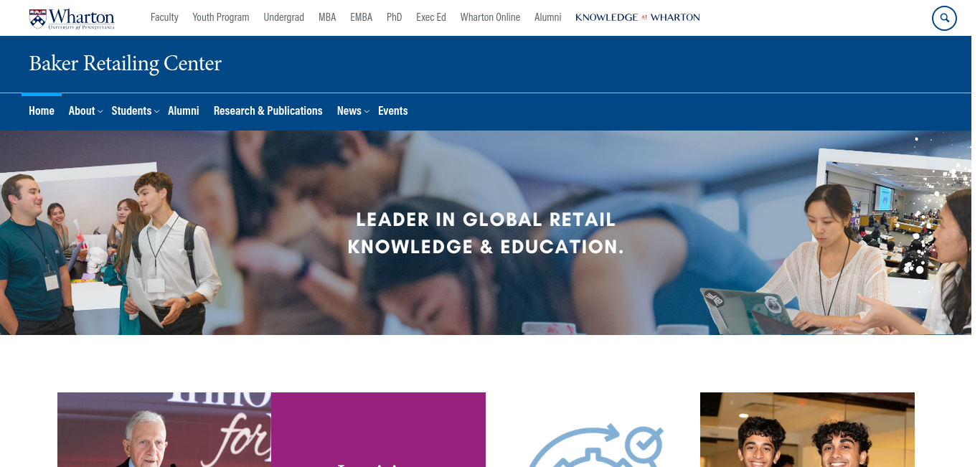Go to the Undergrad link
Viewport: 980px width, 467px height.
coord(284,17)
